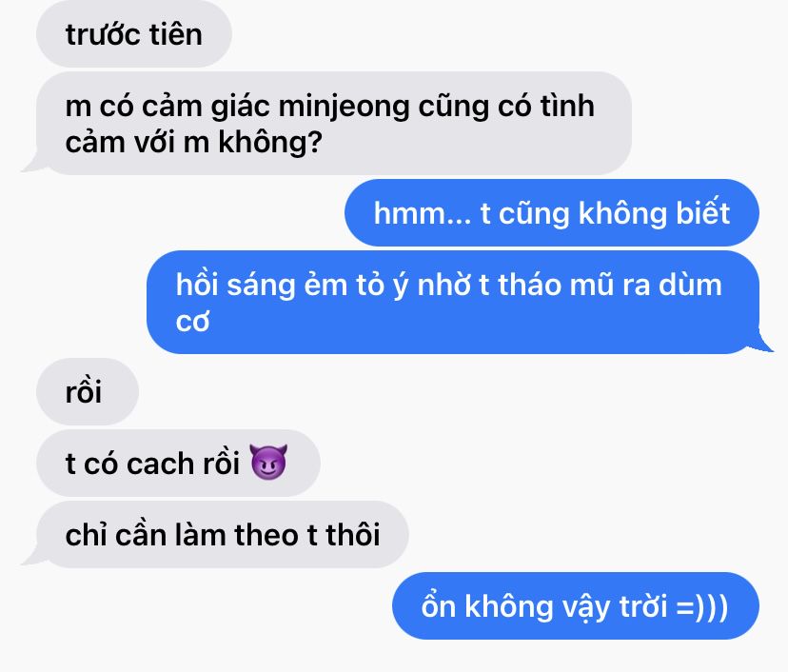
Task: Click the '=)))' emoticon text
Action: pyautogui.click(x=702, y=606)
